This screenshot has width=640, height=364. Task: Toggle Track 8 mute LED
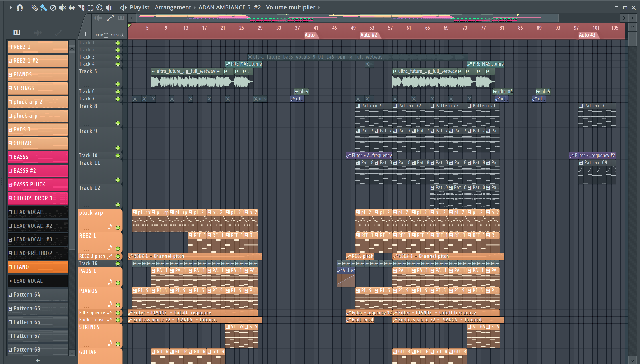(118, 123)
